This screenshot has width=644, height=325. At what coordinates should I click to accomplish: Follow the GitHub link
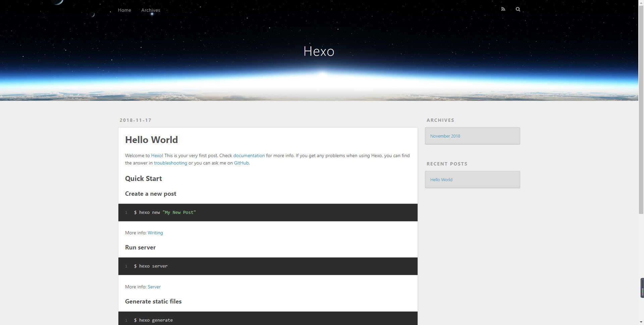pyautogui.click(x=241, y=163)
